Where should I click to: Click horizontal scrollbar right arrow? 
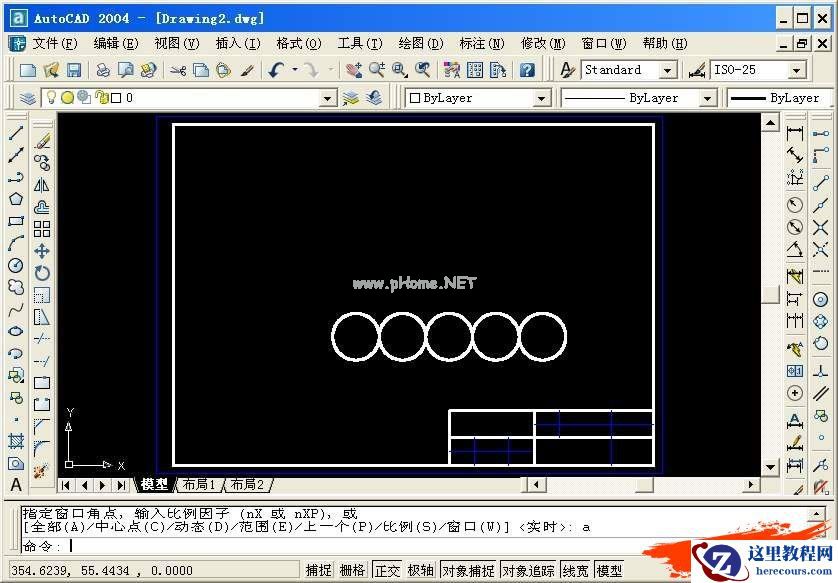751,485
